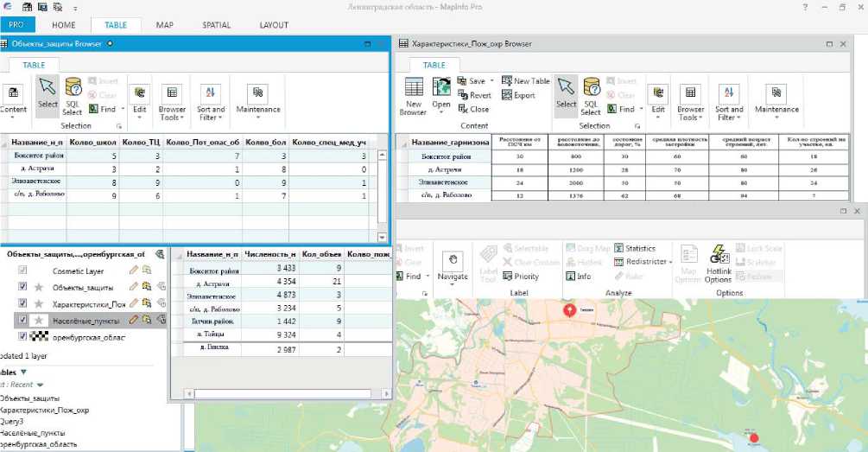Click the Info tool in Analyze group
Image resolution: width=868 pixels, height=452 pixels.
(x=578, y=277)
